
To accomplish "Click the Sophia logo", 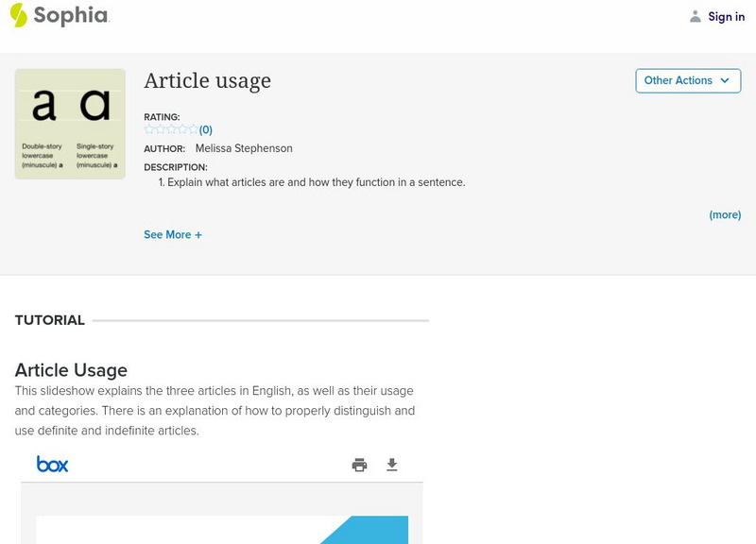I will click(x=59, y=15).
